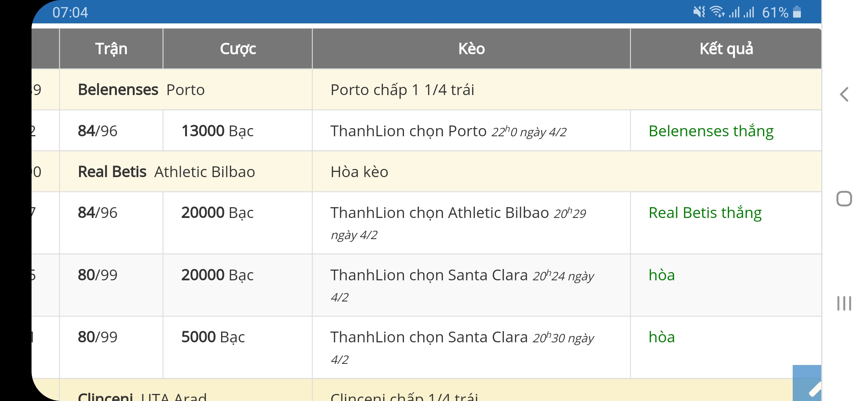This screenshot has height=401, width=868.
Task: Open the Belenenses team link
Action: pos(118,90)
